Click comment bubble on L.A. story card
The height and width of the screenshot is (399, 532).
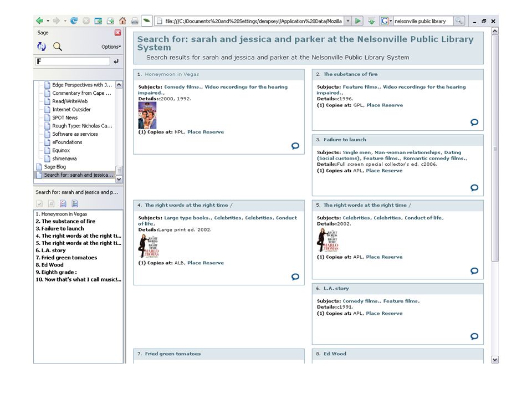tap(474, 336)
